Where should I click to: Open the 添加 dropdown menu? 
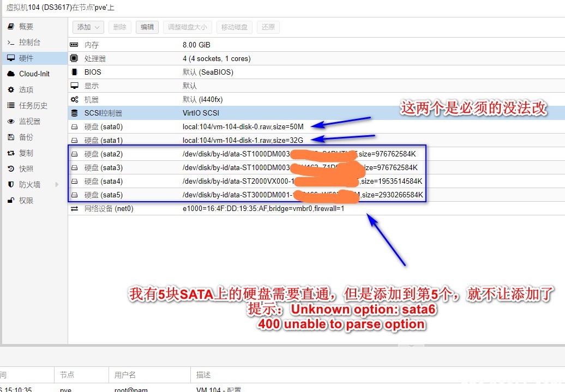[x=88, y=27]
